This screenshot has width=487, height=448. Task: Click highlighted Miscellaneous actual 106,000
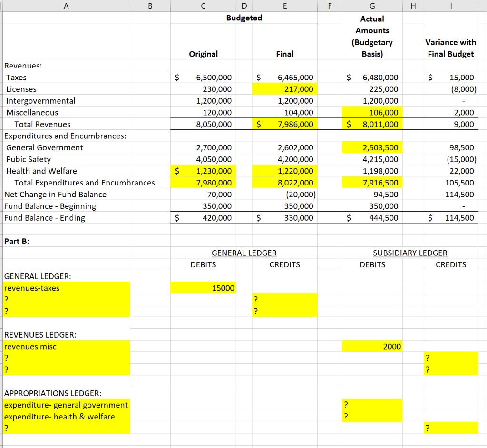coord(372,112)
